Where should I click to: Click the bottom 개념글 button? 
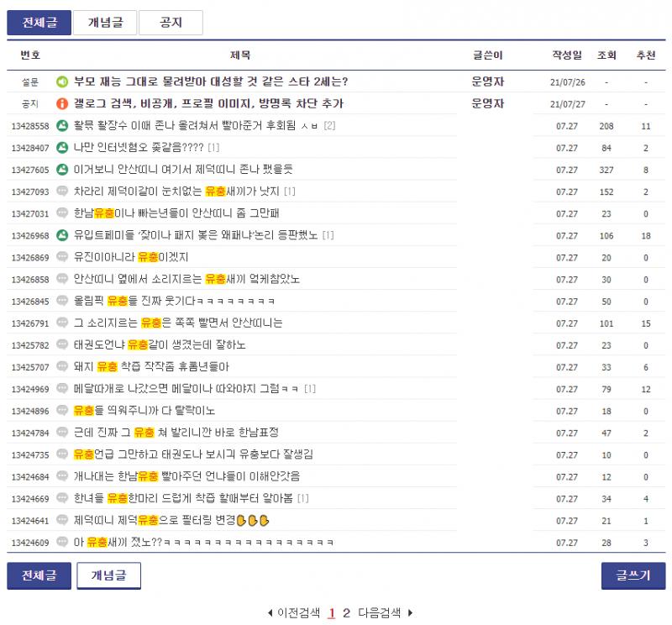click(x=109, y=575)
